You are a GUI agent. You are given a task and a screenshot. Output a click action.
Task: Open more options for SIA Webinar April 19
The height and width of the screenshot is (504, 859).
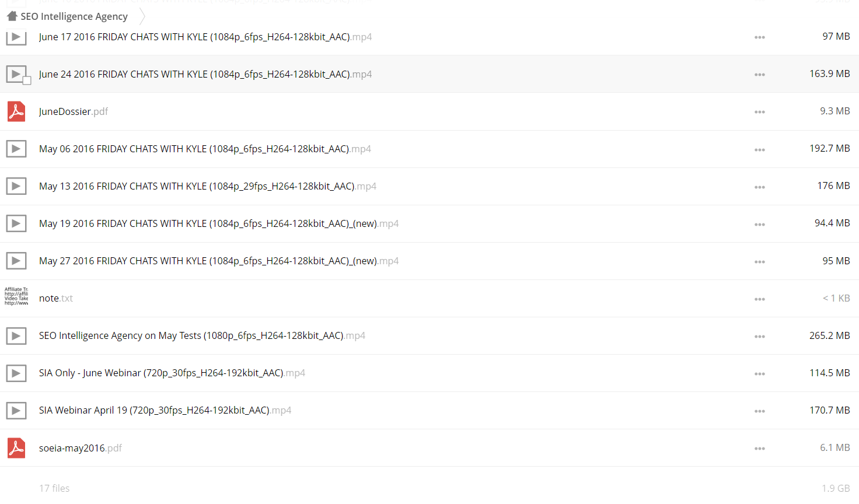pyautogui.click(x=759, y=411)
